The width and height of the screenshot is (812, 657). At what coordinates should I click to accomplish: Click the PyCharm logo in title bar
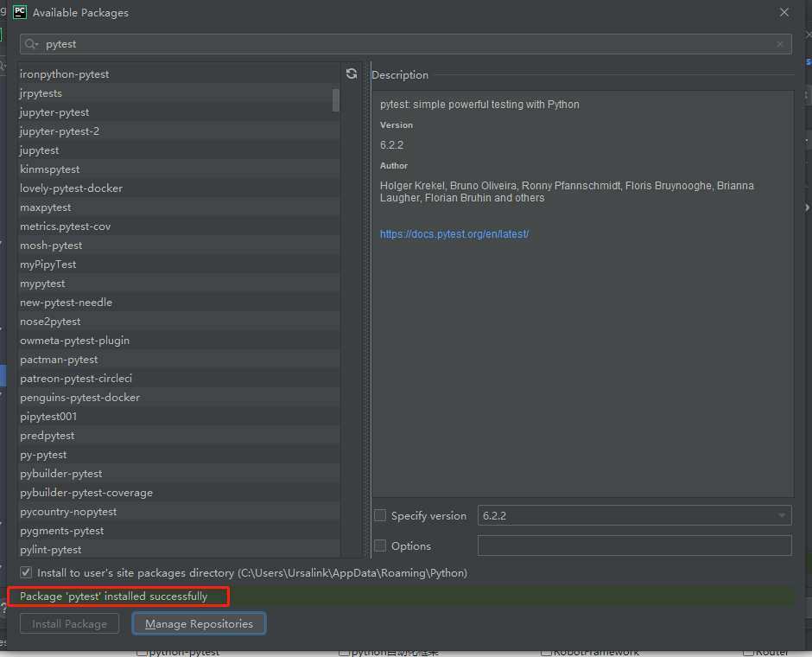[x=20, y=12]
